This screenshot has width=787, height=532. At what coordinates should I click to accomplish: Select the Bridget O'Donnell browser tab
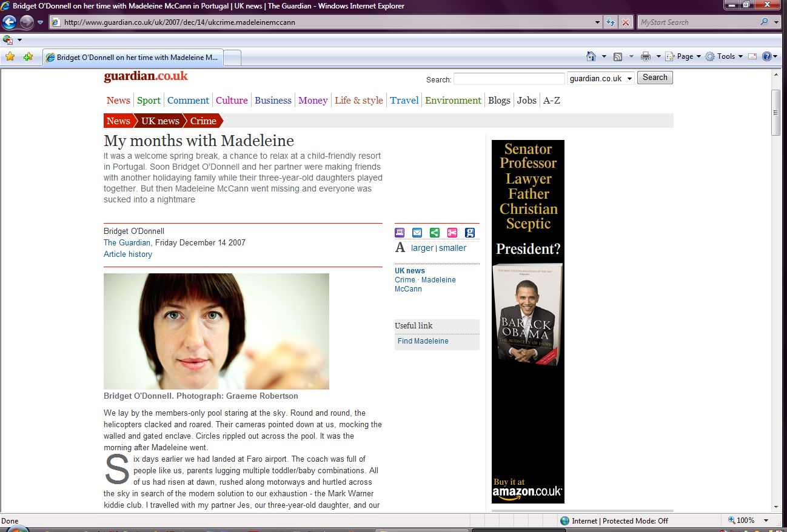[133, 58]
